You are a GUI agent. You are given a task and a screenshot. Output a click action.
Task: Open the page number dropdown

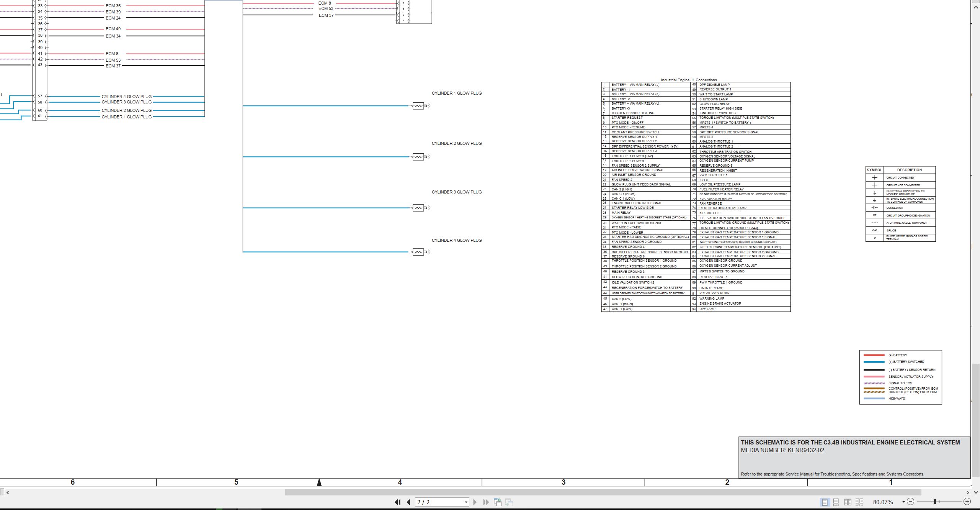tap(466, 502)
